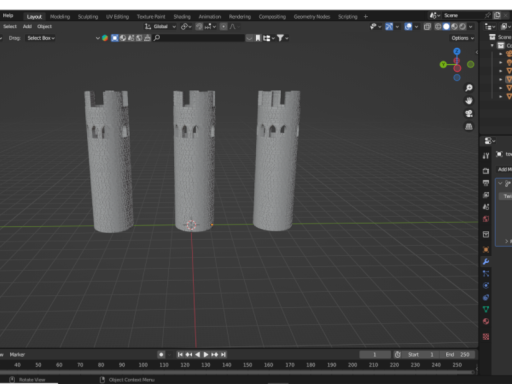Open the Object menu in viewport header

[44, 27]
